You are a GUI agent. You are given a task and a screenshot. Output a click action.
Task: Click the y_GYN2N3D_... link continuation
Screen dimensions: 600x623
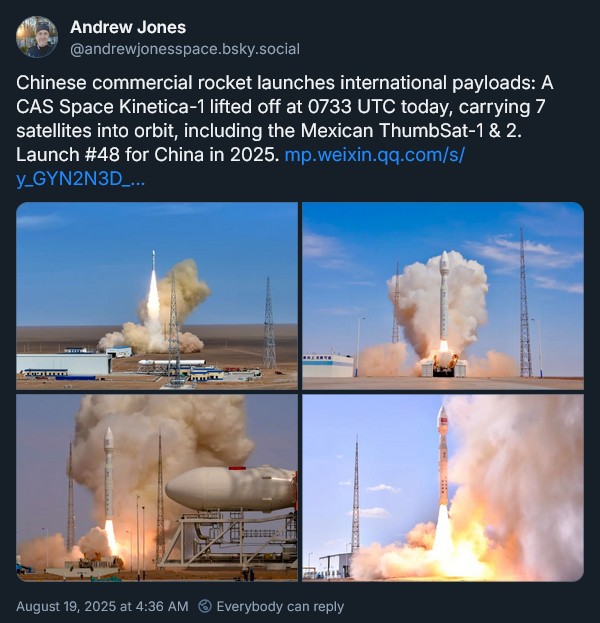click(80, 179)
